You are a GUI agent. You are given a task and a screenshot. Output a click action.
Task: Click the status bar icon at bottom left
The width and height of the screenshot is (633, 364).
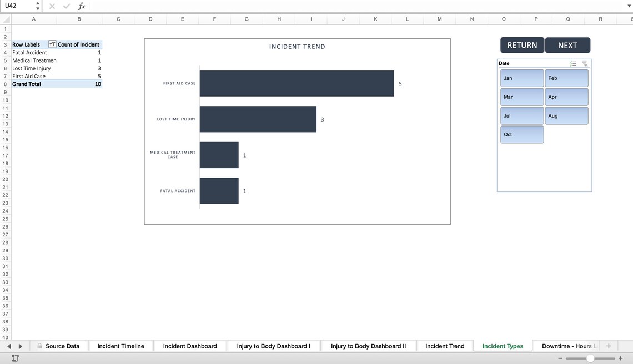click(16, 358)
